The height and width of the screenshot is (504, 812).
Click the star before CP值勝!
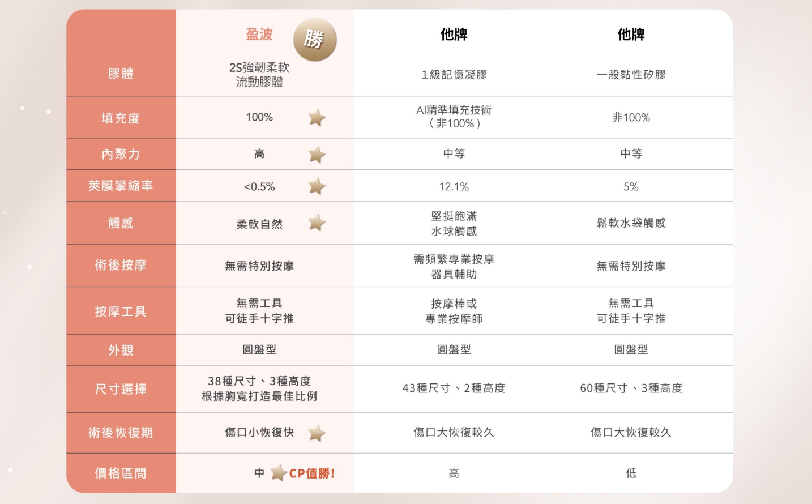[x=278, y=473]
